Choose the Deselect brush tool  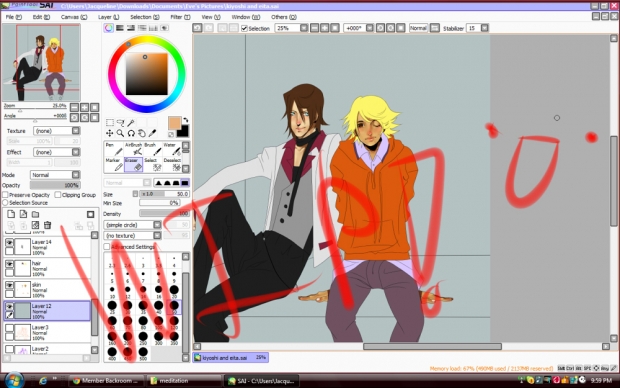click(172, 165)
